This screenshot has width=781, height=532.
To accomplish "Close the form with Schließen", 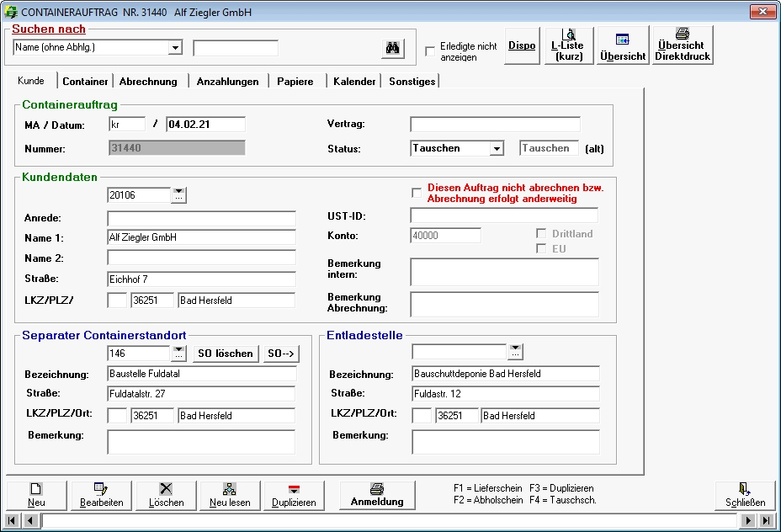I will click(745, 495).
